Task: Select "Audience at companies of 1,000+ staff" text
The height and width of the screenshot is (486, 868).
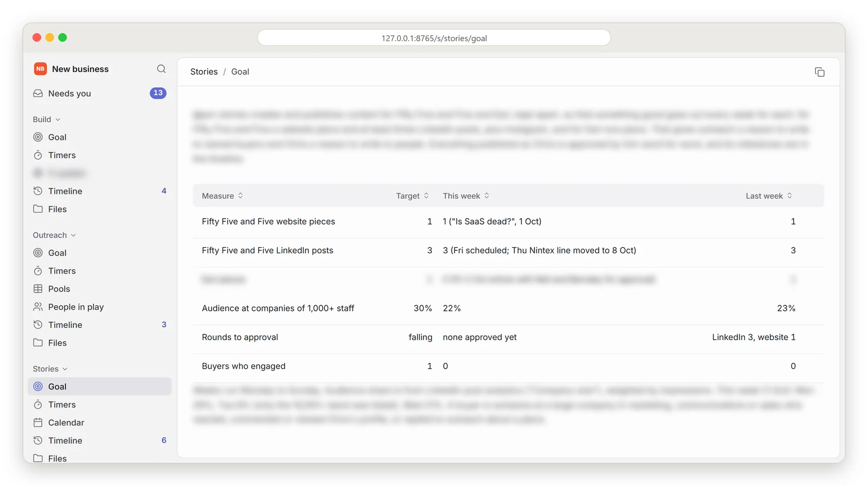Action: [278, 308]
